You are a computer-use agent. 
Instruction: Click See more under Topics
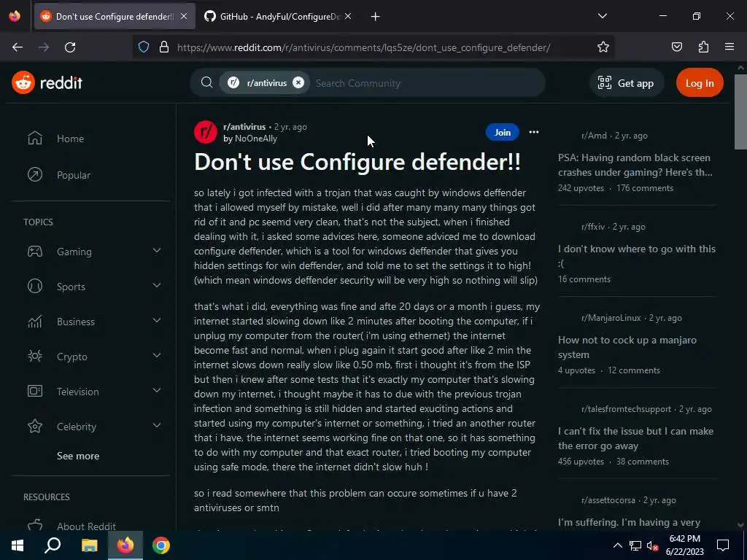78,456
